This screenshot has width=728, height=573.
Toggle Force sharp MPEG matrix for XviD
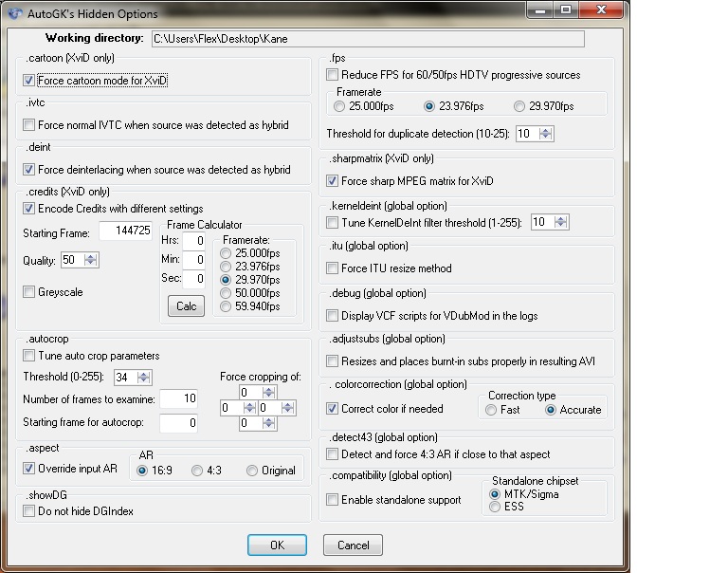332,181
